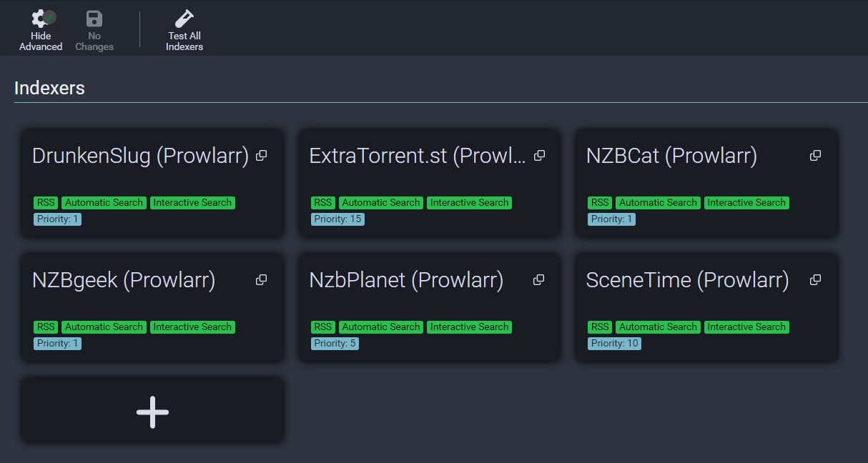Select the NZBgeek (Prowlarr) card title
868x463 pixels.
click(x=124, y=281)
